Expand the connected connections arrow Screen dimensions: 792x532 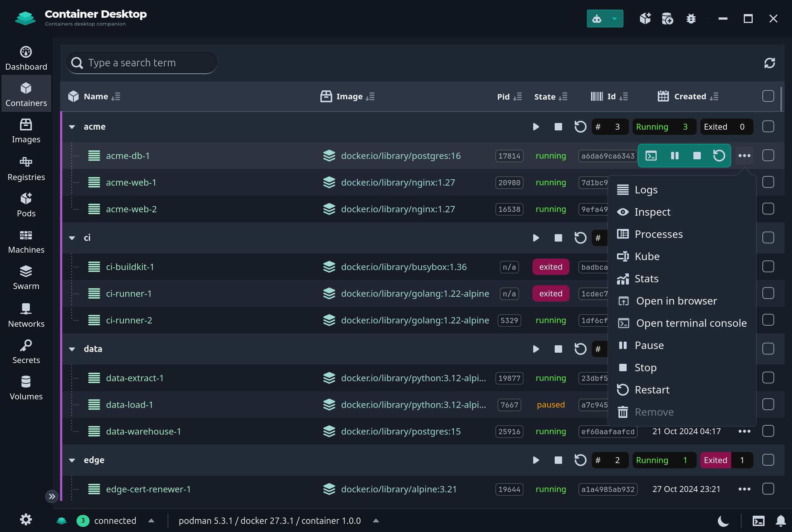pyautogui.click(x=151, y=521)
